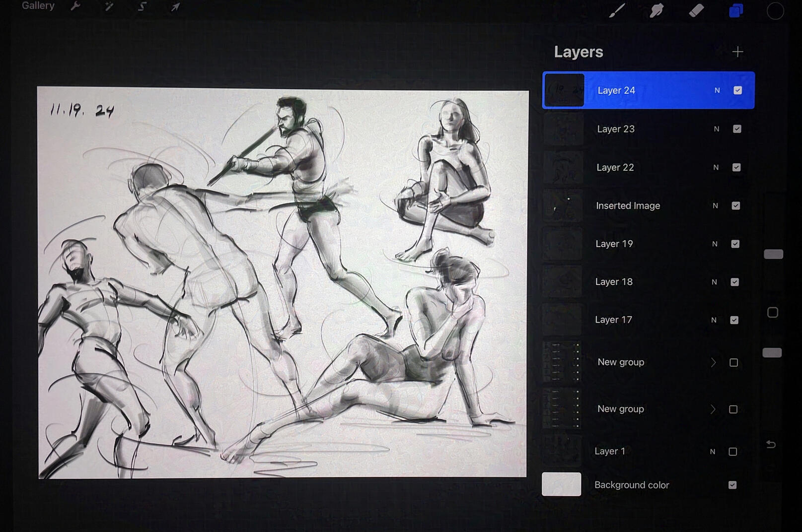Open blend mode N for Layer 22
The image size is (802, 532).
click(716, 168)
